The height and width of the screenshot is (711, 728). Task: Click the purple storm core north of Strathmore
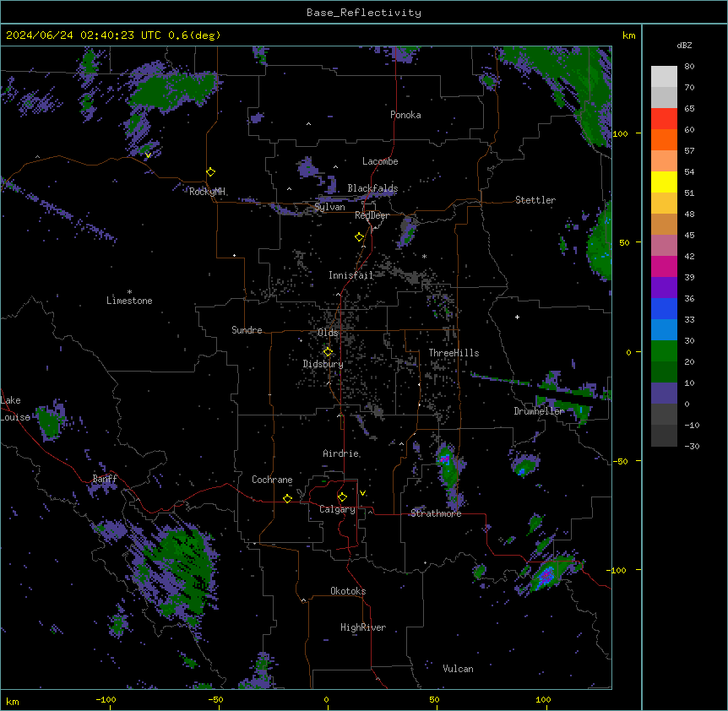[445, 459]
